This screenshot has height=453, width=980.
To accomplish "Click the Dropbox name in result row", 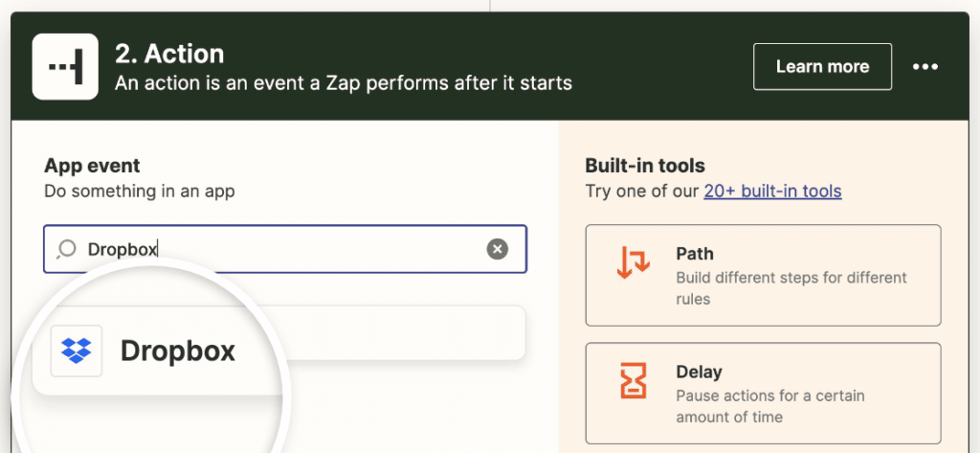I will point(177,351).
